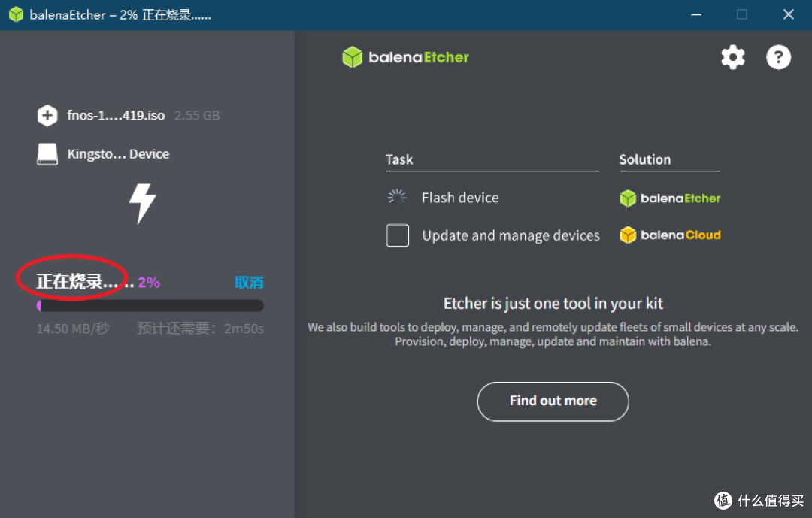Click the spinner icon next to Flash device

tap(397, 198)
